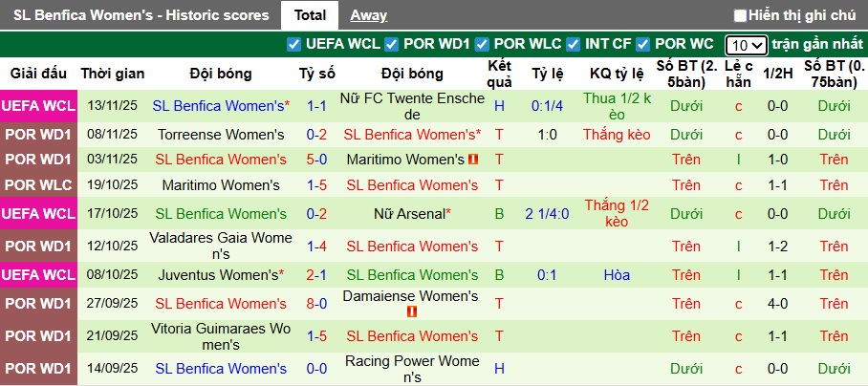The width and height of the screenshot is (868, 386).
Task: Click the POR WLC league badge
Action: click(37, 185)
